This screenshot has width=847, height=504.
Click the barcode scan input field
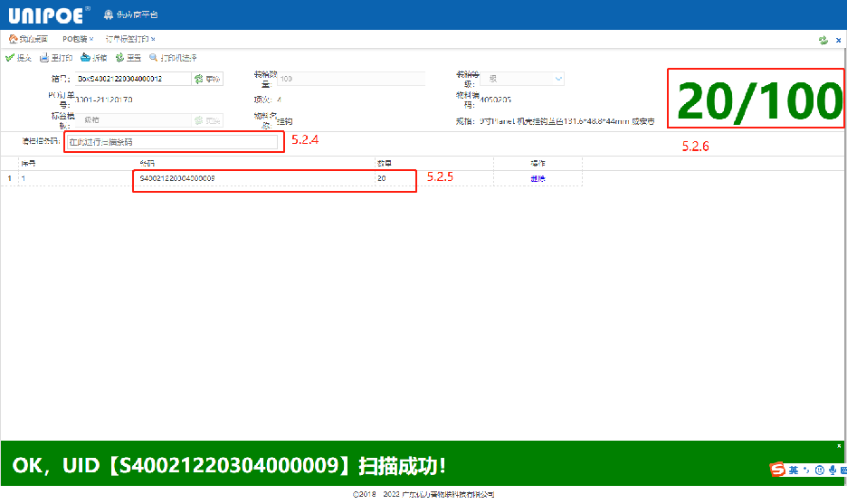point(172,142)
